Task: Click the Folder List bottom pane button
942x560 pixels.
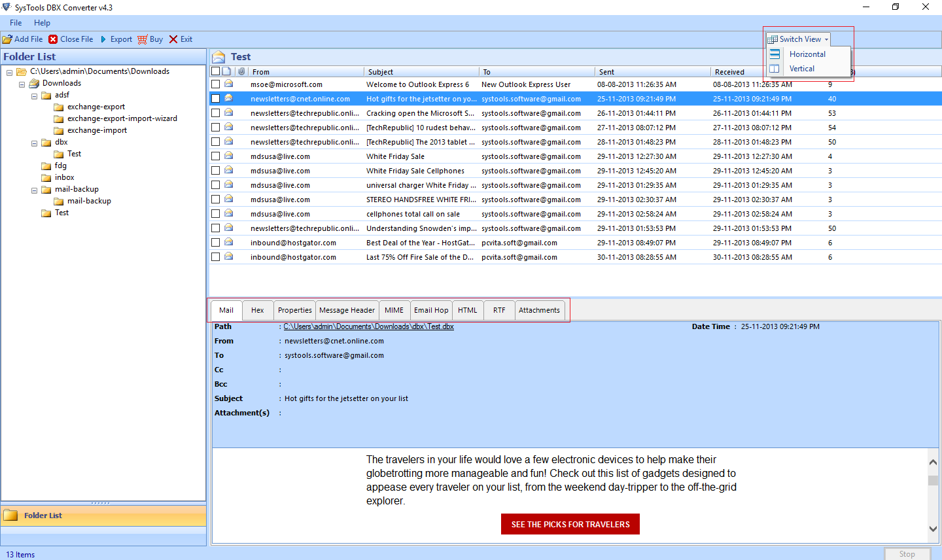Action: pos(103,516)
